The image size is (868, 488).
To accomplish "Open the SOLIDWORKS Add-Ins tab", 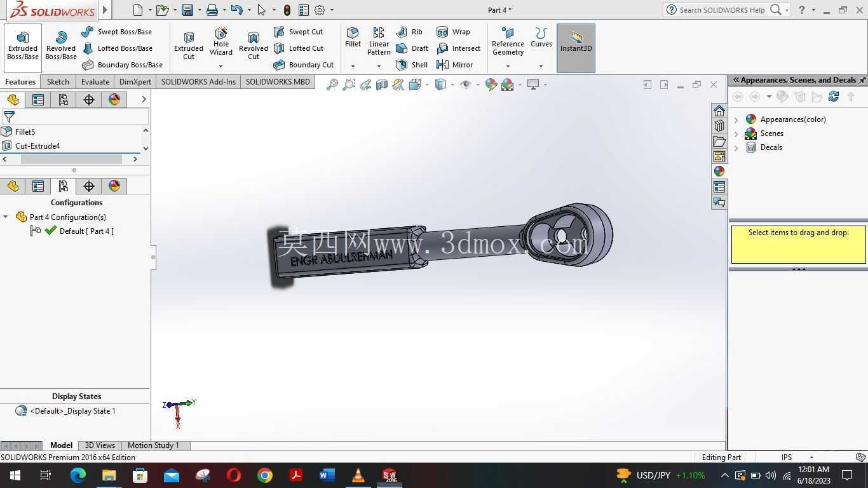I will tap(198, 82).
